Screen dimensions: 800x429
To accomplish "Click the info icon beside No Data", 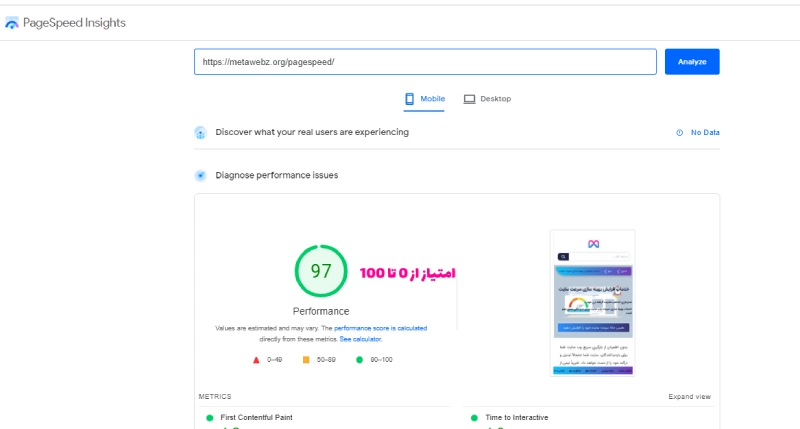I will (x=680, y=133).
